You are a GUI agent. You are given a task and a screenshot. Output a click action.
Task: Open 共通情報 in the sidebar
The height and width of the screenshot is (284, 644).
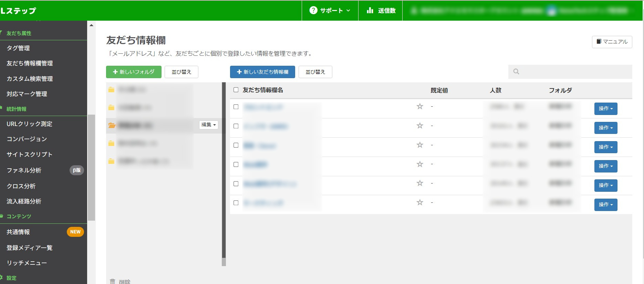click(x=18, y=232)
